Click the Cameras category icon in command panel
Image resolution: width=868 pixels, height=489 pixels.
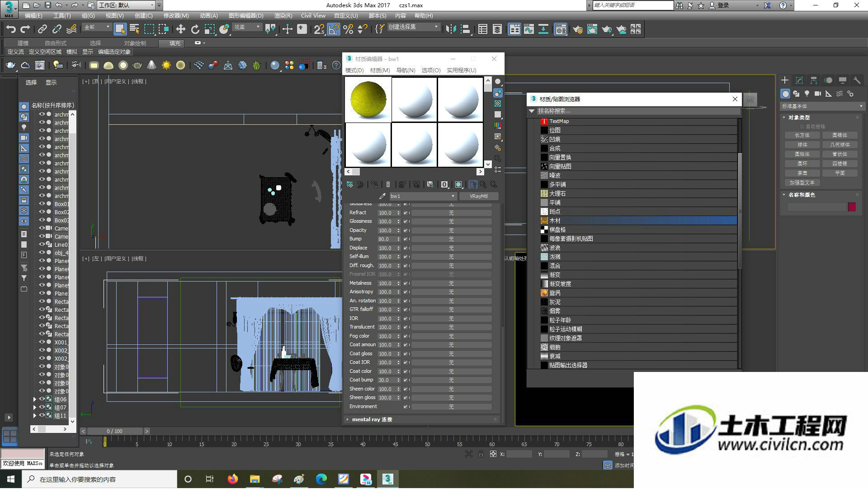pos(818,94)
